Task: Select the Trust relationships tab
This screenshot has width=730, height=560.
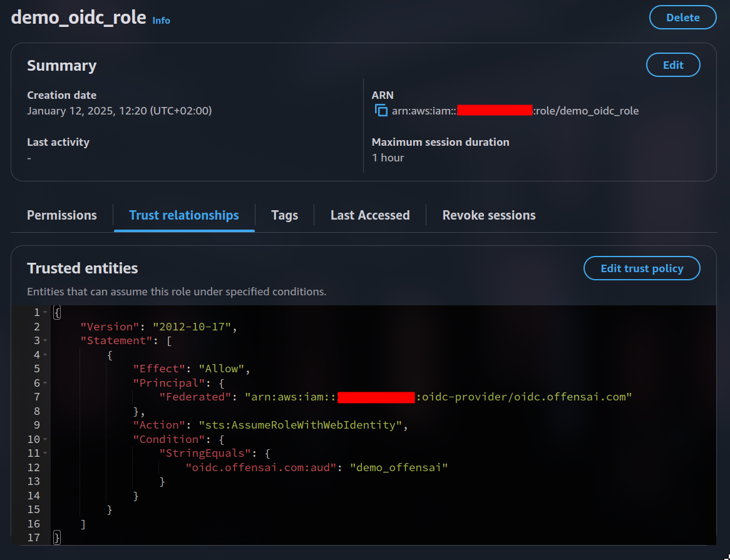Action: [x=183, y=215]
